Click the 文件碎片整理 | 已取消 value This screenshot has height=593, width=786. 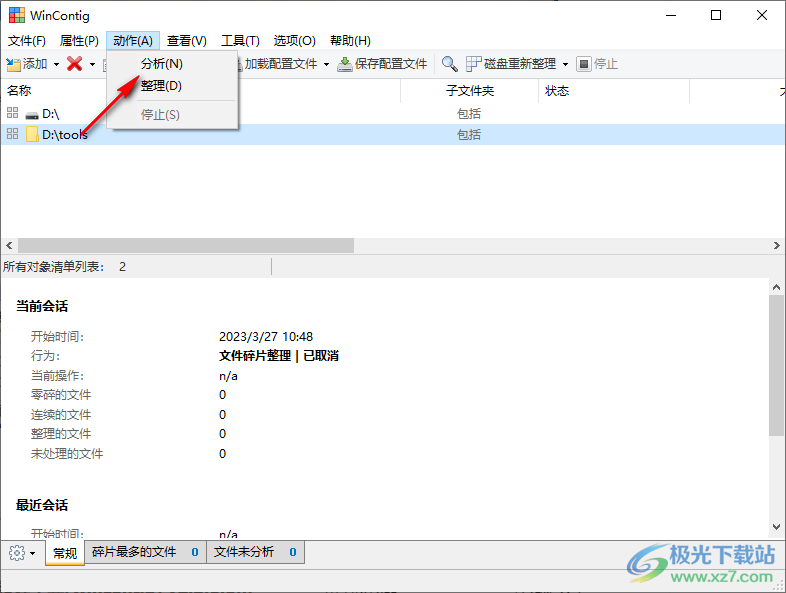279,356
